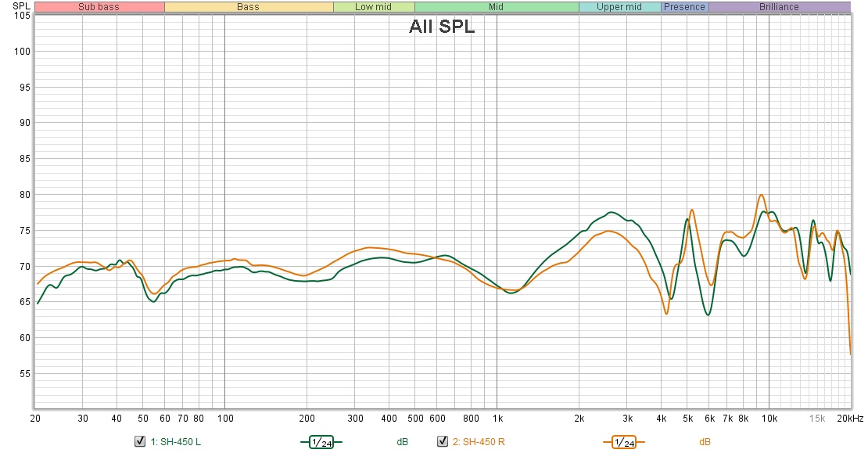Click the Brilliance frequency band label
The height and width of the screenshot is (453, 868).
(780, 7)
